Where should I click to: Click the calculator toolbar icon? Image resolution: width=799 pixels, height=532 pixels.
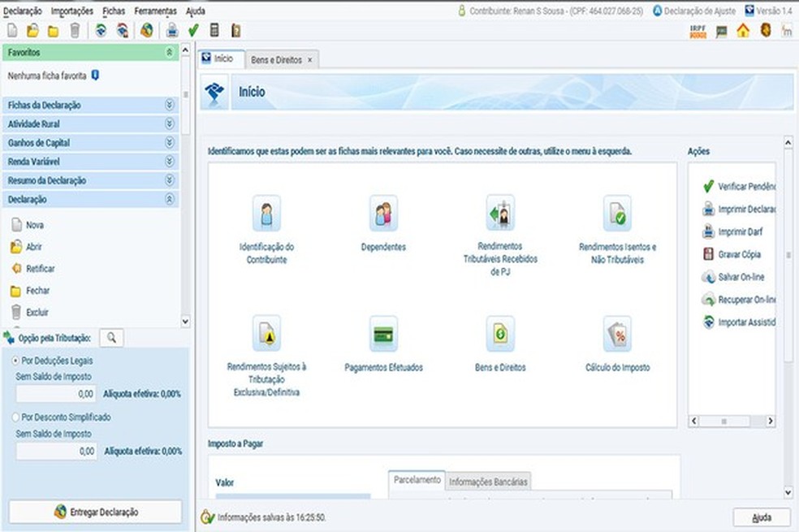pyautogui.click(x=214, y=31)
